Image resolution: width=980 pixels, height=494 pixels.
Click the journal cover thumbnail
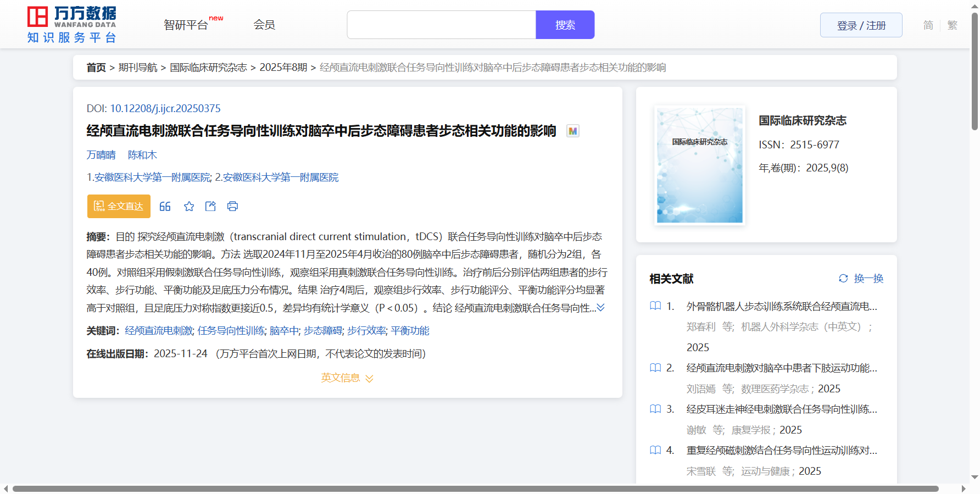pos(699,165)
